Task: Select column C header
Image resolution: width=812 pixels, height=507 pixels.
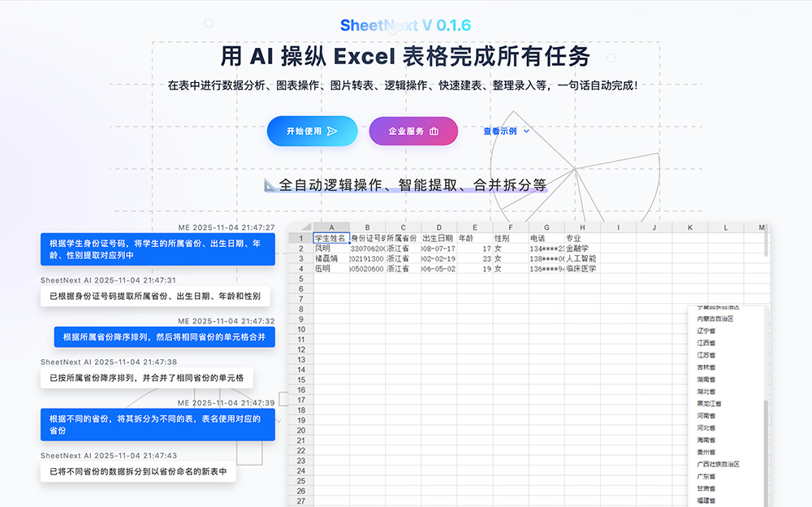Action: (403, 227)
